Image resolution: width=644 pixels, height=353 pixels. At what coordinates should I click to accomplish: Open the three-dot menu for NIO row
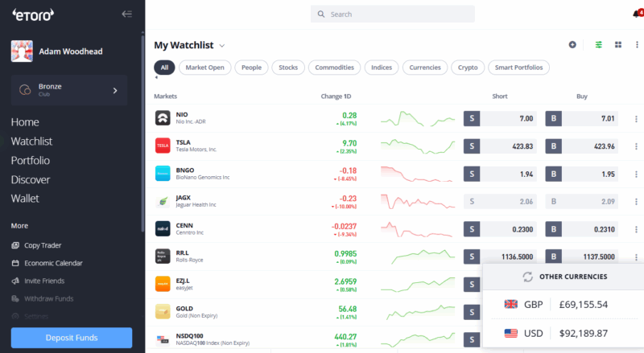(x=636, y=119)
